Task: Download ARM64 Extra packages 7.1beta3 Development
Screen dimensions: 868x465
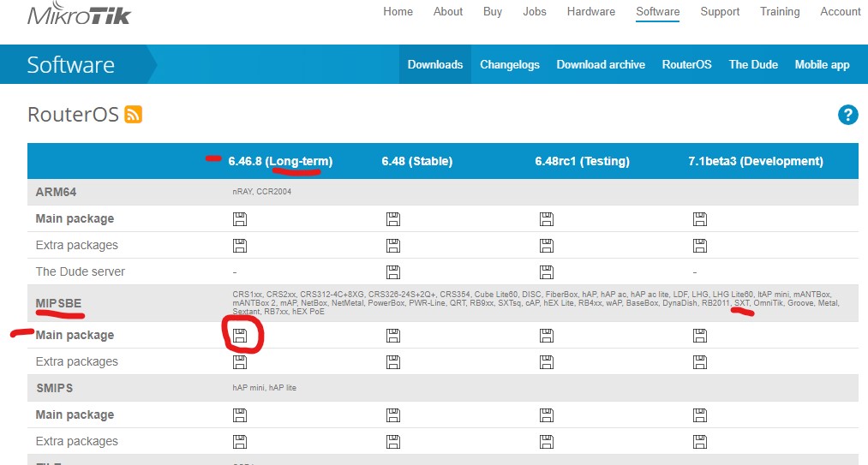Action: tap(700, 246)
